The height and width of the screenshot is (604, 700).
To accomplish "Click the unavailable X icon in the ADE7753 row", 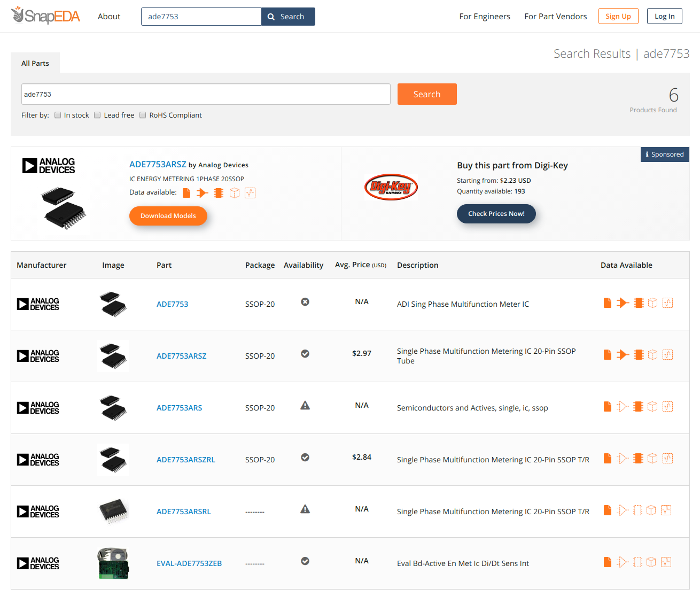I will (x=305, y=302).
